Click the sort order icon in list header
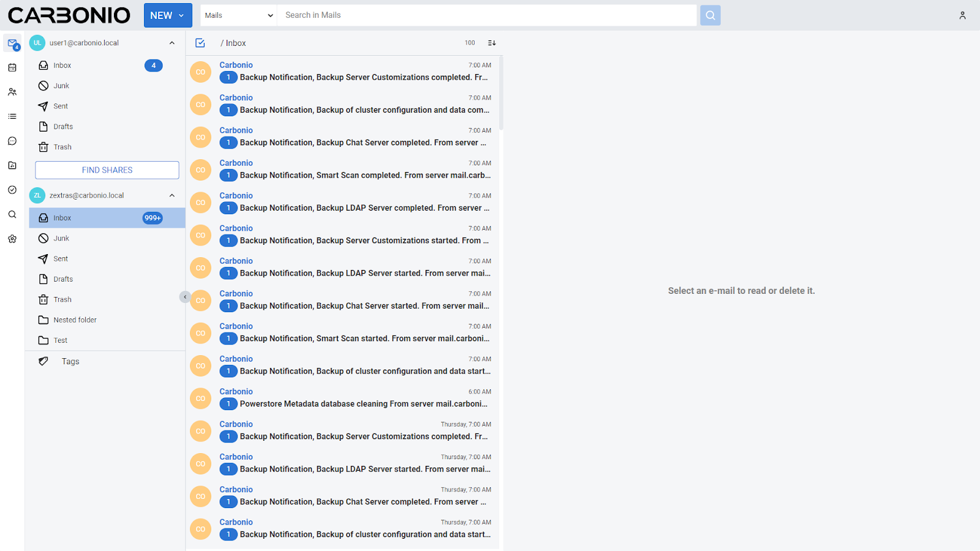 coord(492,43)
